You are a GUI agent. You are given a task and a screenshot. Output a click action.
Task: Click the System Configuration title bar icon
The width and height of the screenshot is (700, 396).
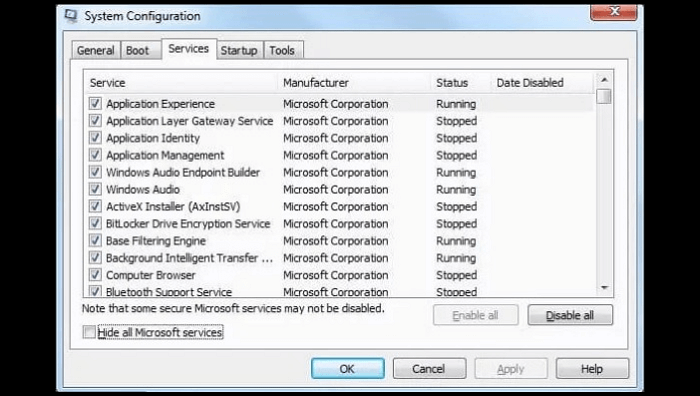(71, 16)
